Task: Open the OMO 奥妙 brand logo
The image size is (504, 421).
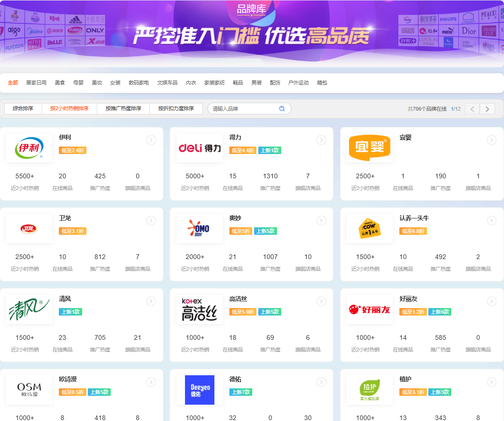Action: (199, 229)
